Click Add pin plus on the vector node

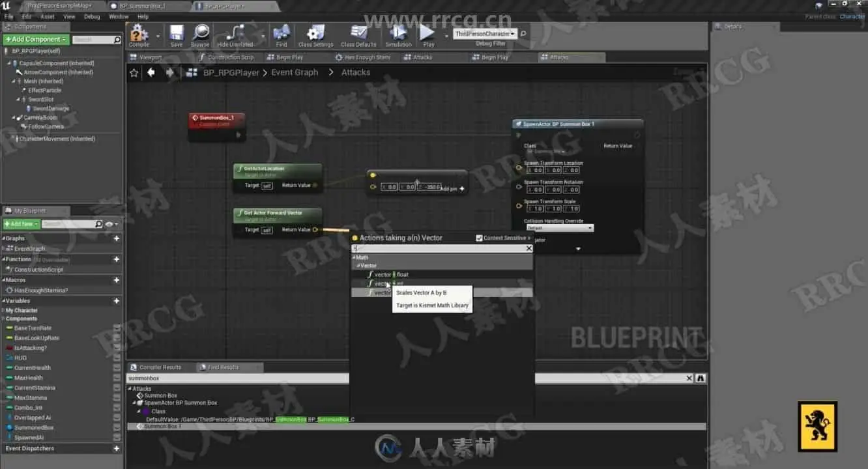(x=462, y=189)
